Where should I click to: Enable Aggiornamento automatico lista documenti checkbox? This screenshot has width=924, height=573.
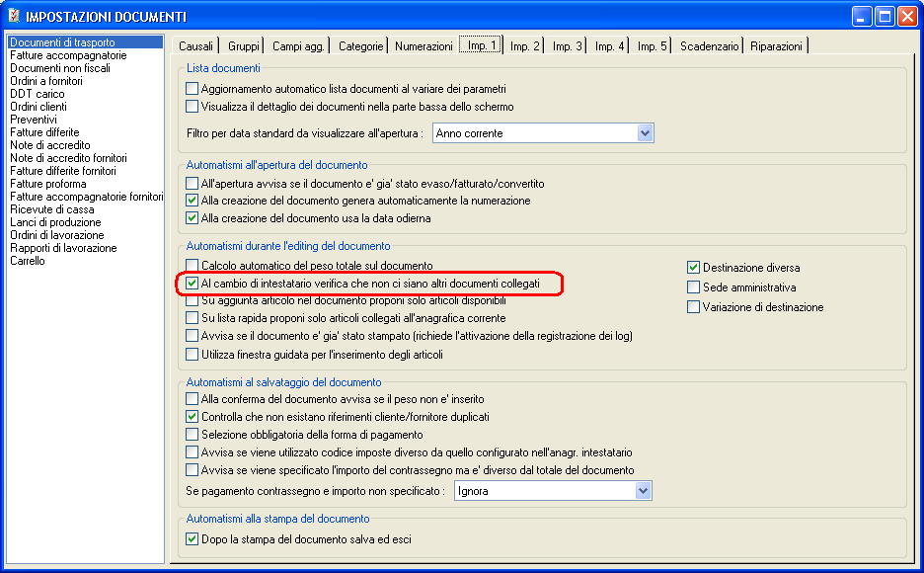pyautogui.click(x=192, y=89)
